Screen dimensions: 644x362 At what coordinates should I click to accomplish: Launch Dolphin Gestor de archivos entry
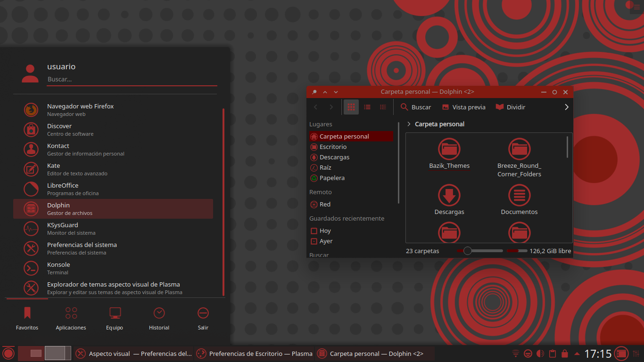coord(113,209)
